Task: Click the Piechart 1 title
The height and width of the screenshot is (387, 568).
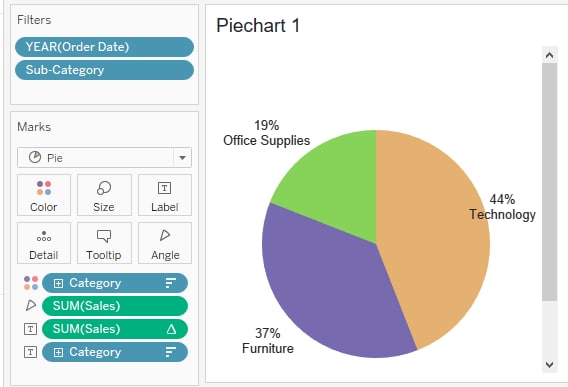Action: [x=258, y=26]
